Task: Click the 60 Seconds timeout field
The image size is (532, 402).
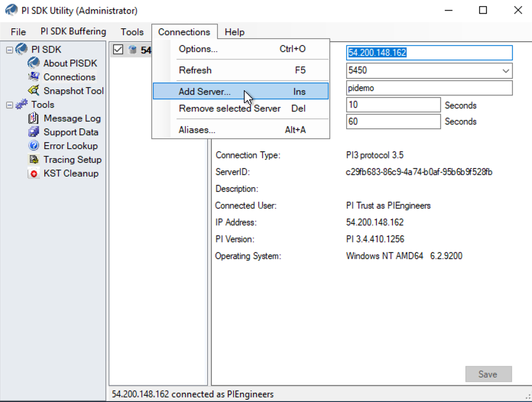Action: pyautogui.click(x=393, y=122)
